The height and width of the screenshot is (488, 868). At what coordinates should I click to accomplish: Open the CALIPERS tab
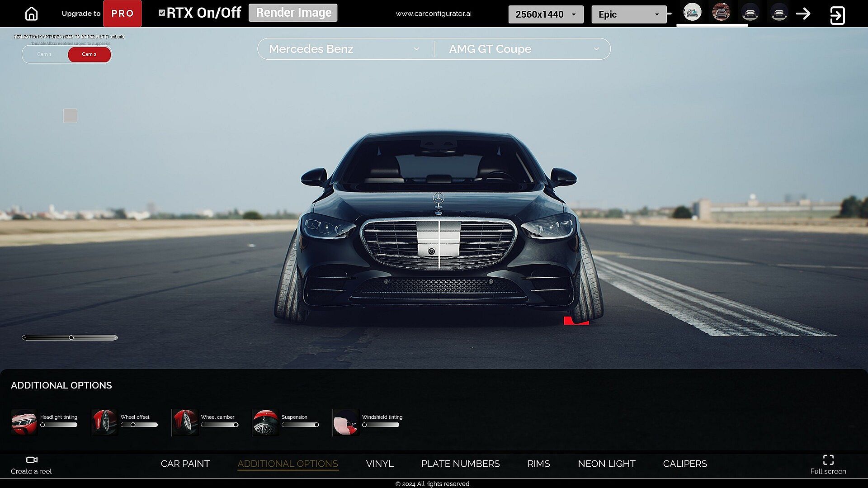point(685,464)
